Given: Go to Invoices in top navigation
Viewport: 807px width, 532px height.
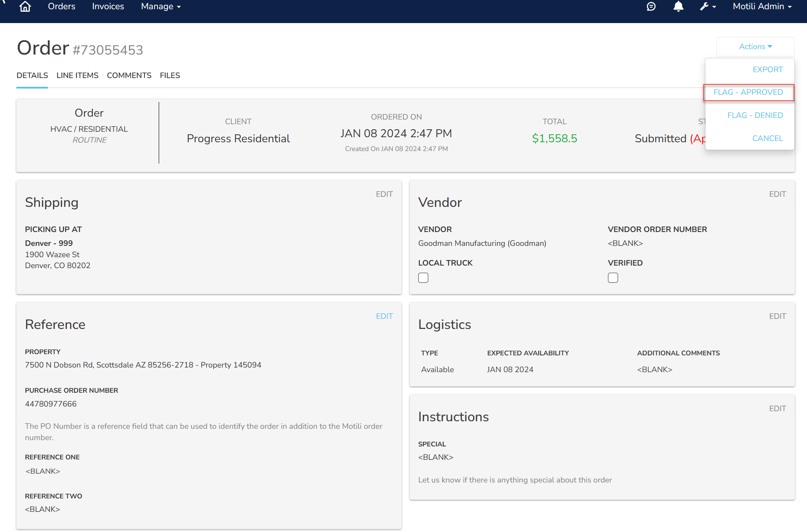Looking at the screenshot, I should 108,6.
